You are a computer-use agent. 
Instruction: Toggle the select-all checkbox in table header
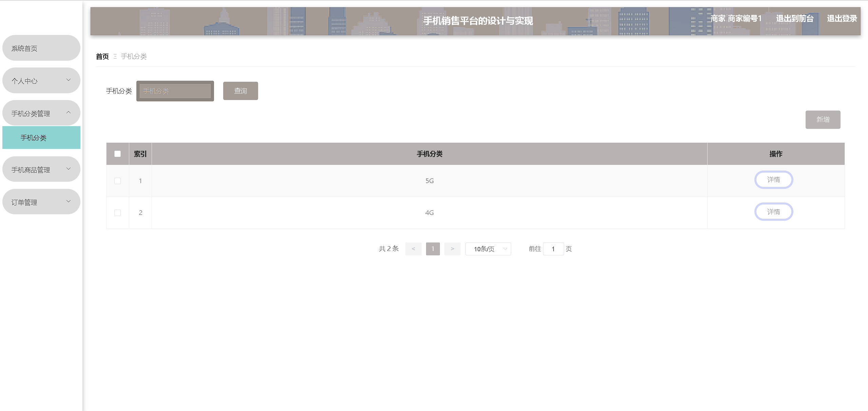[x=118, y=154]
